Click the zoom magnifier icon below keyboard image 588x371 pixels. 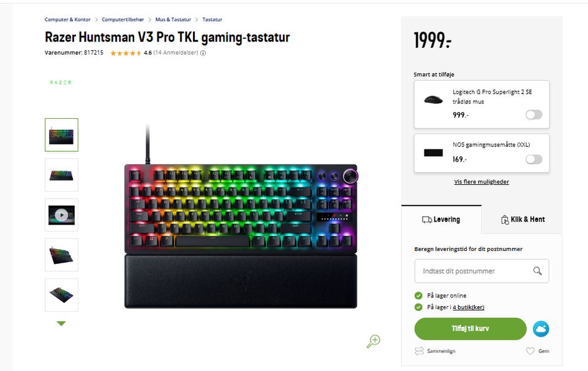tap(374, 341)
